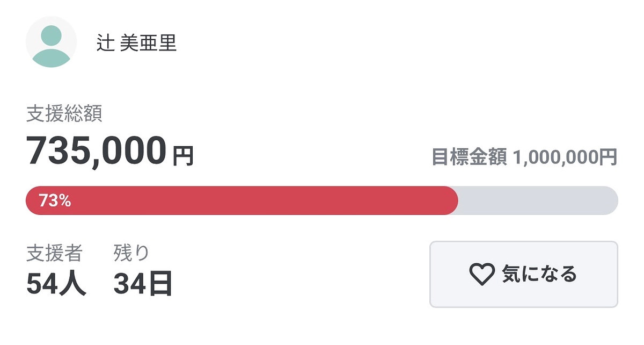Click the red funding progress bar
The image size is (644, 345).
tap(241, 200)
